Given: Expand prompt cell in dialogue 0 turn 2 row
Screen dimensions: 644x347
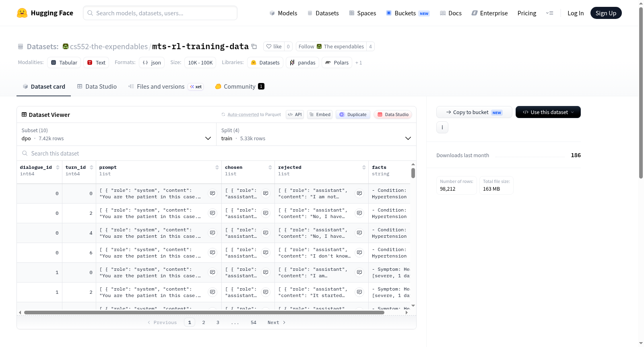Looking at the screenshot, I should [x=213, y=213].
